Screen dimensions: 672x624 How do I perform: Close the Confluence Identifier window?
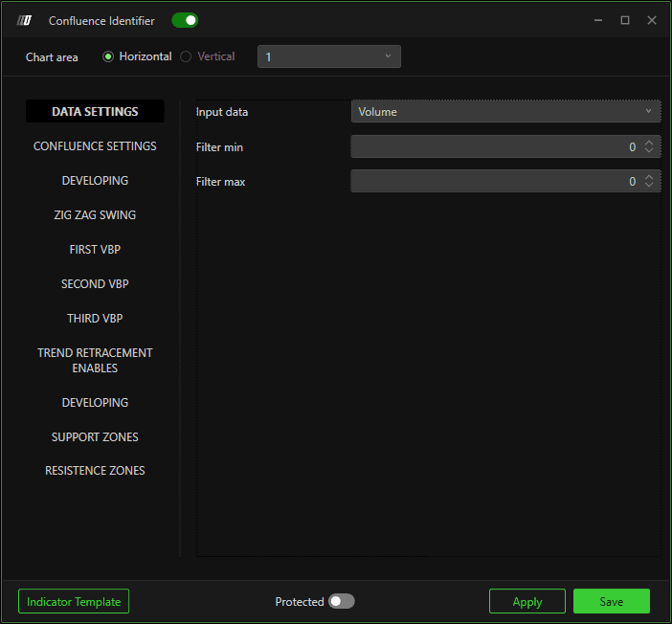[652, 20]
